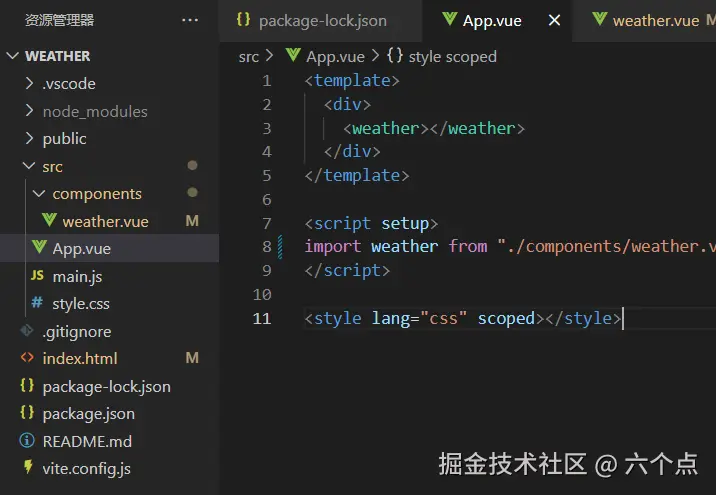Viewport: 716px width, 495px height.
Task: Click the git icon beside .gitignore
Action: pyautogui.click(x=27, y=331)
